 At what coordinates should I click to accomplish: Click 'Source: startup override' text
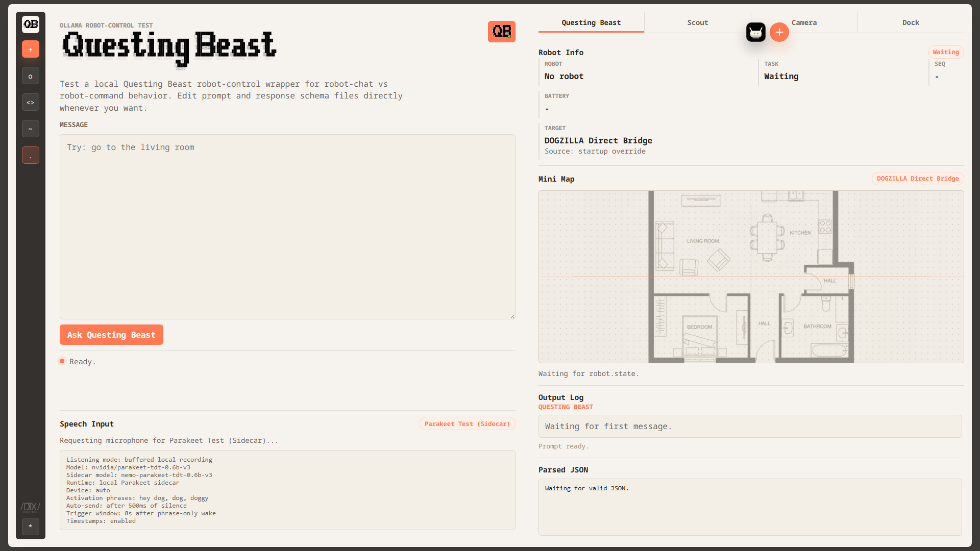click(595, 152)
